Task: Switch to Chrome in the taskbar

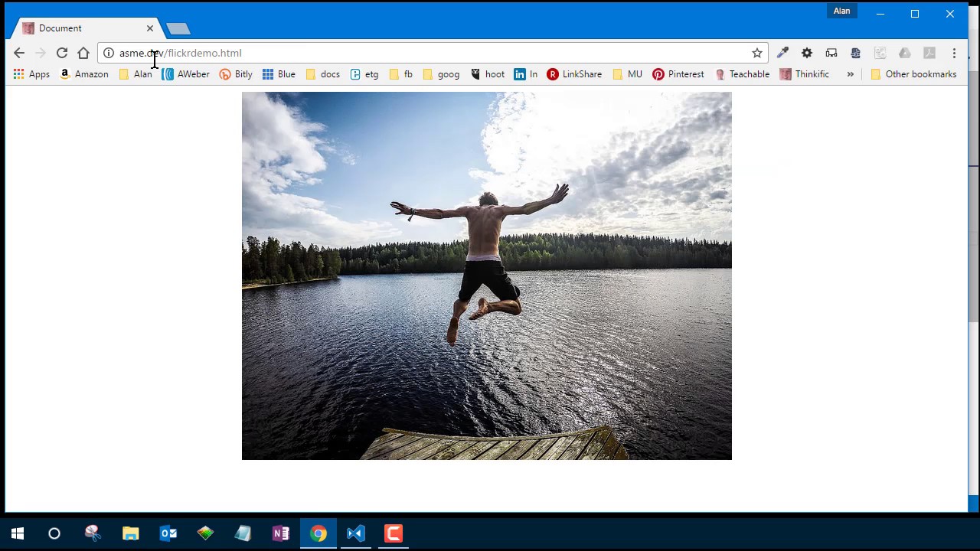Action: pos(318,533)
